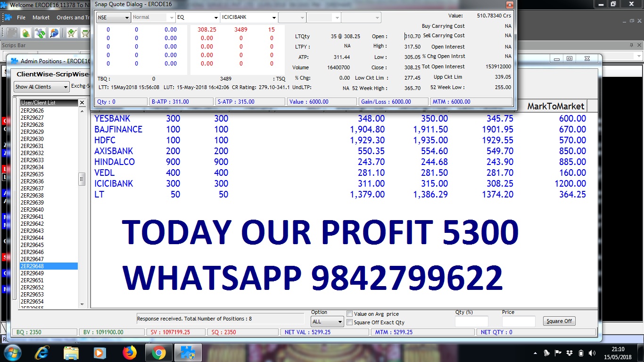Click the Price input field
644x362 pixels.
[519, 321]
